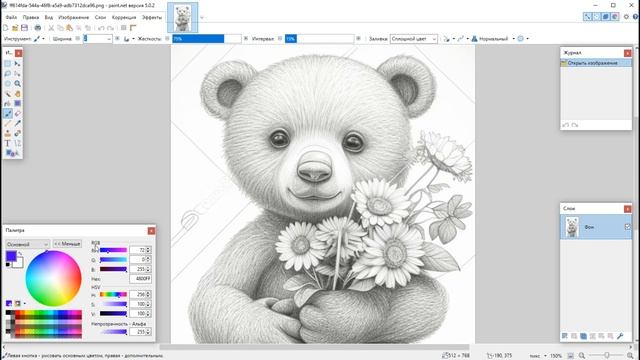Click the << Меньше button

tap(67, 244)
